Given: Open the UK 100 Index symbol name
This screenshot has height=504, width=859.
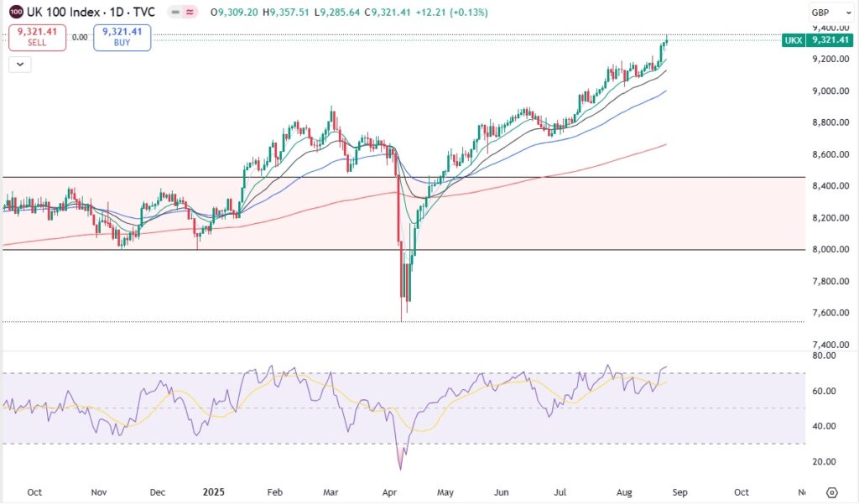Looking at the screenshot, I should [63, 12].
